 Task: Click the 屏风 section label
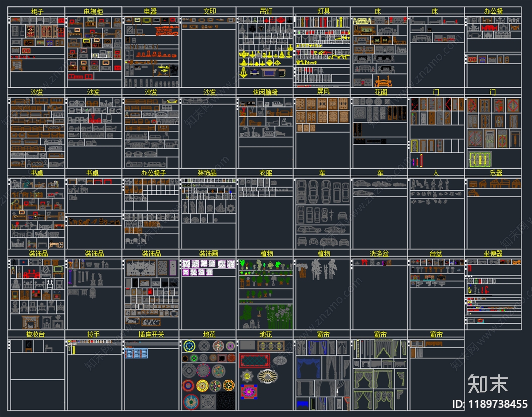(x=323, y=92)
